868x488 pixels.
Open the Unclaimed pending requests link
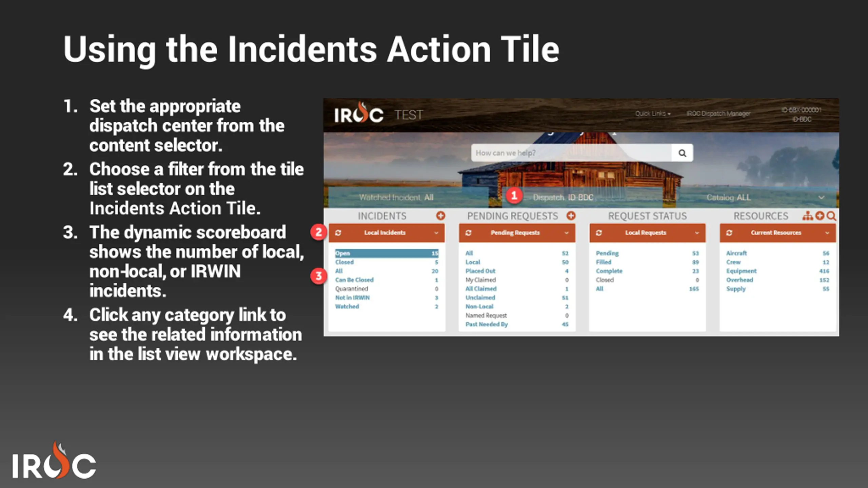click(x=480, y=298)
